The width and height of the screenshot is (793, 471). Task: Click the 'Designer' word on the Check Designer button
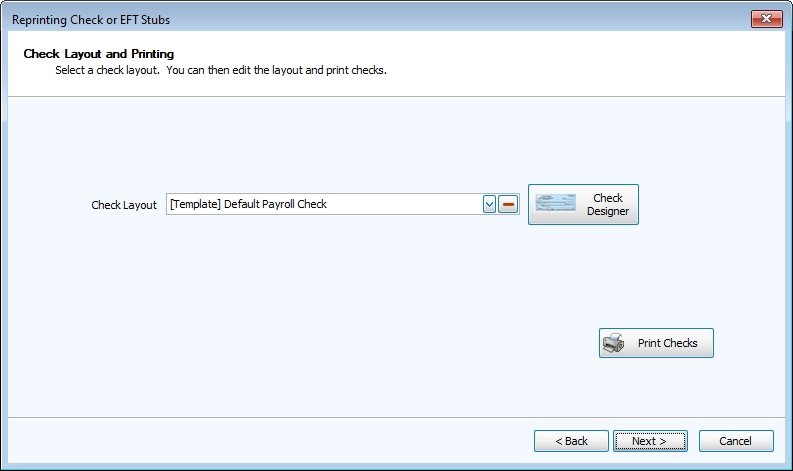tap(608, 211)
